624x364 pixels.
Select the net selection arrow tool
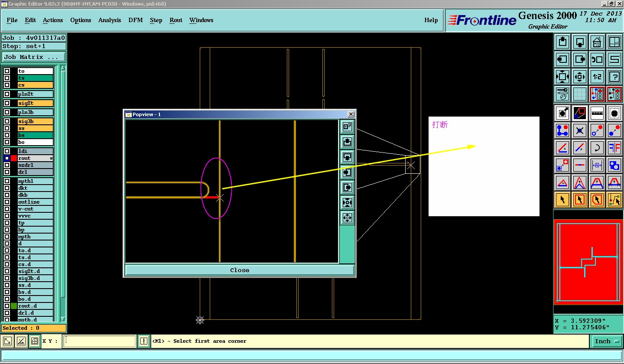pos(614,199)
